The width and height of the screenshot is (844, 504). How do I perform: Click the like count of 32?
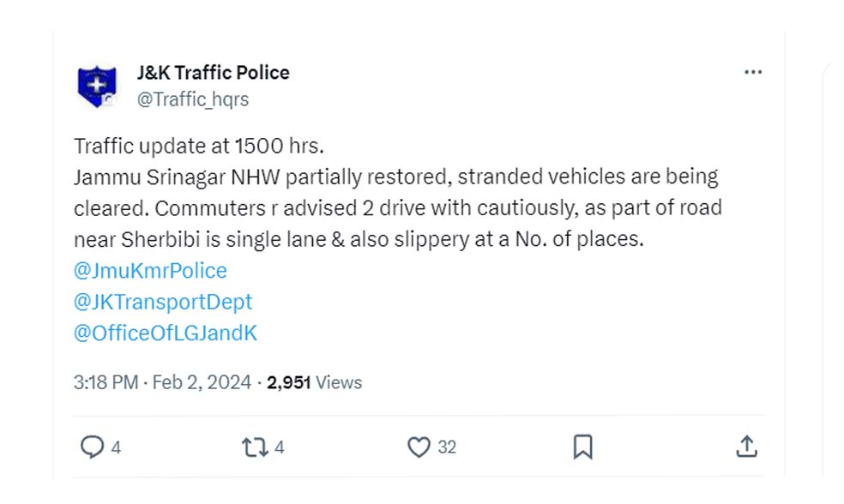click(x=446, y=447)
